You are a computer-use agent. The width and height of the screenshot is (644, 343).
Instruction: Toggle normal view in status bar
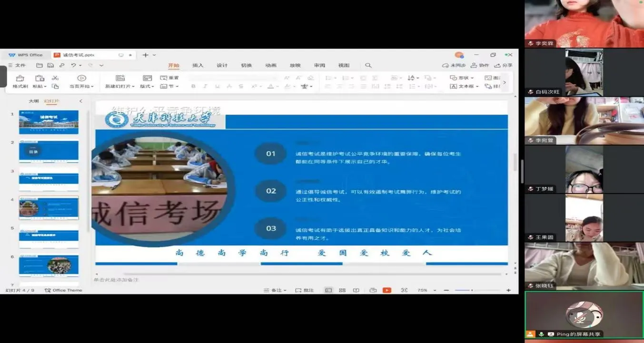(x=328, y=290)
